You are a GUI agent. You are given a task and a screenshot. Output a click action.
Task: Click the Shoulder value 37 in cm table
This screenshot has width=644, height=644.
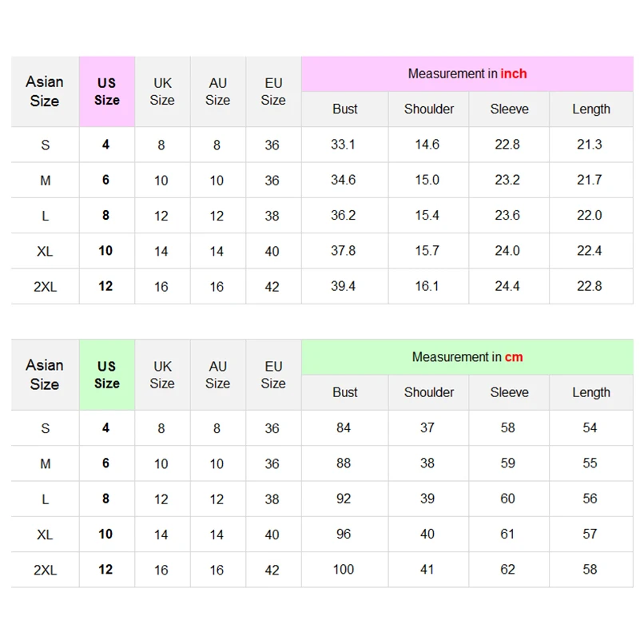(x=427, y=428)
